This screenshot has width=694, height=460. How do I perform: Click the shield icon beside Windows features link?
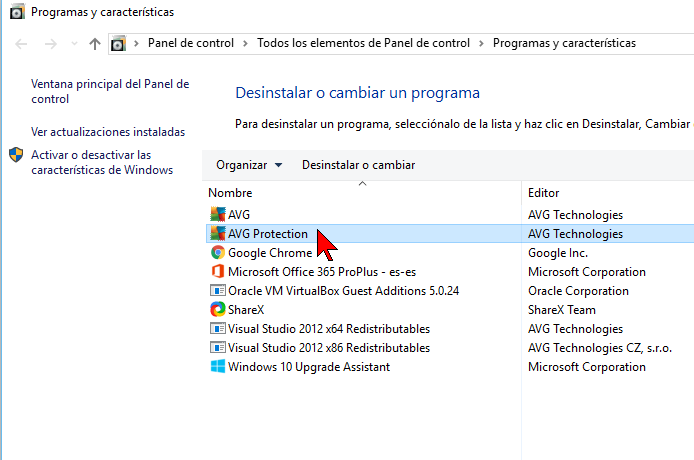tap(16, 155)
